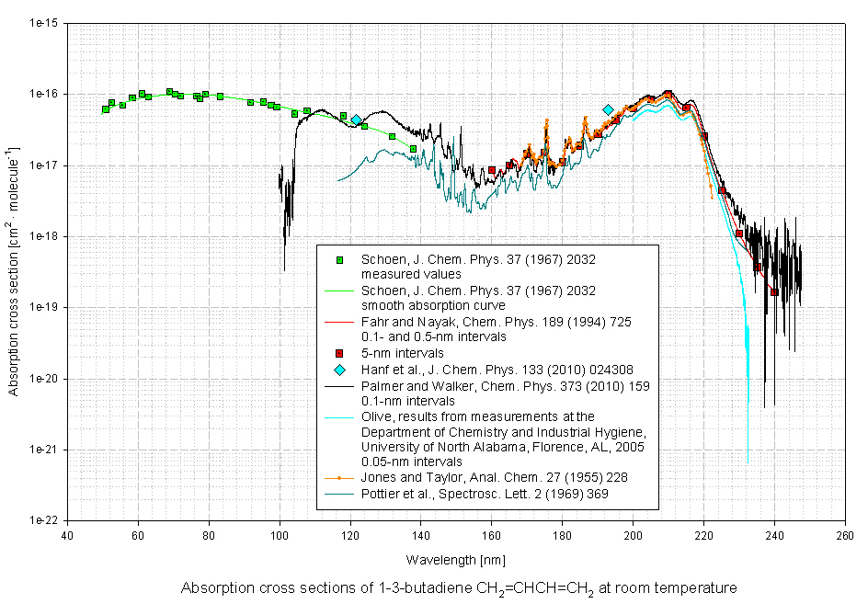
Task: Click the orange Jones and Taylor legend line marker
Action: pyautogui.click(x=339, y=478)
